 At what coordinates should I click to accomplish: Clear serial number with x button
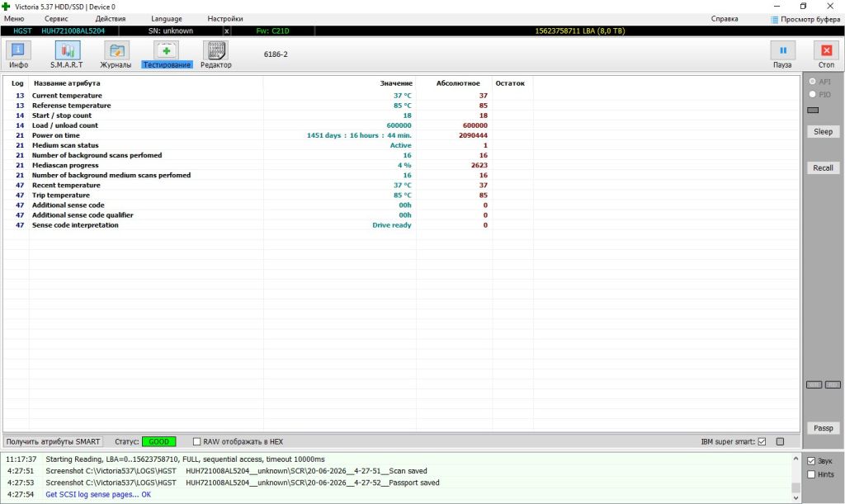click(226, 31)
